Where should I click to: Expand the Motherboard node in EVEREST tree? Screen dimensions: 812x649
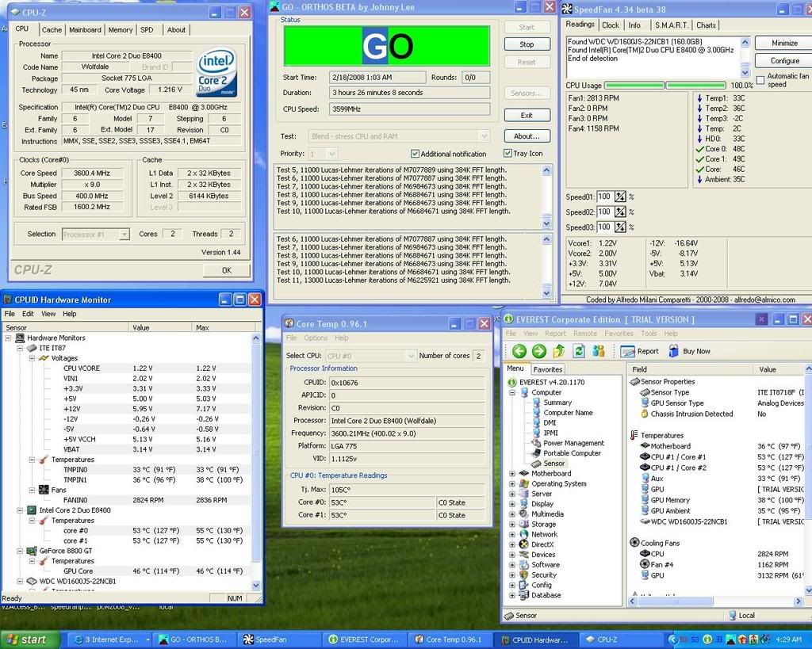(512, 474)
